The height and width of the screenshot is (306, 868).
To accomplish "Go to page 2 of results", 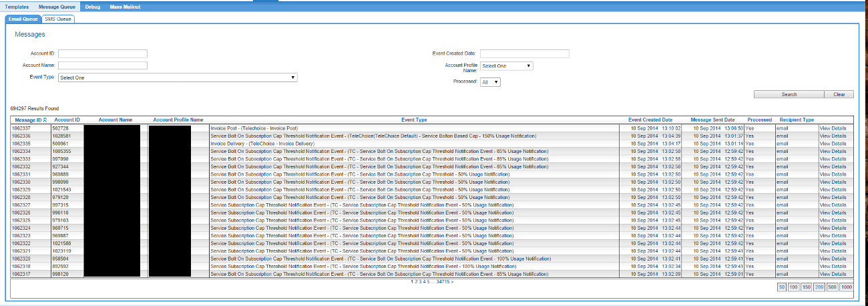I will (415, 282).
